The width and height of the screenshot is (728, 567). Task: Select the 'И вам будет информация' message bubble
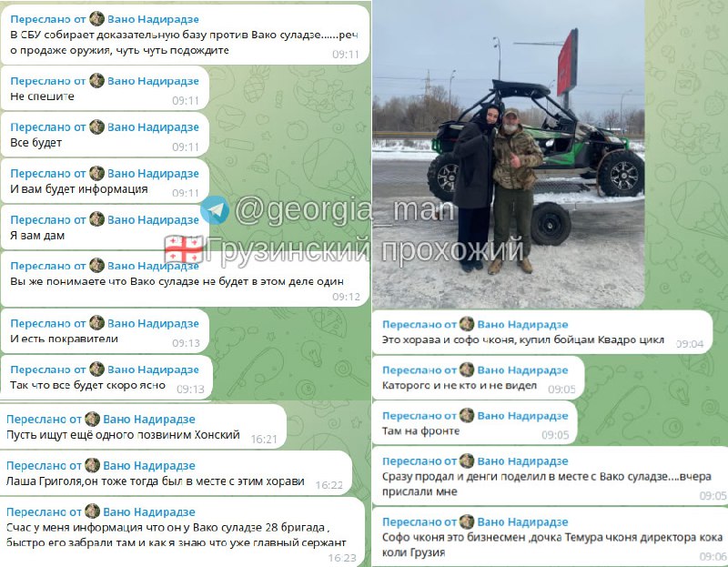coord(105,181)
